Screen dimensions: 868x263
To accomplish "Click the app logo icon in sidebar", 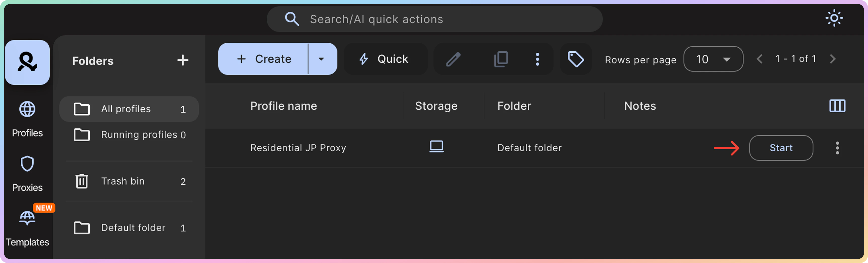I will [27, 62].
